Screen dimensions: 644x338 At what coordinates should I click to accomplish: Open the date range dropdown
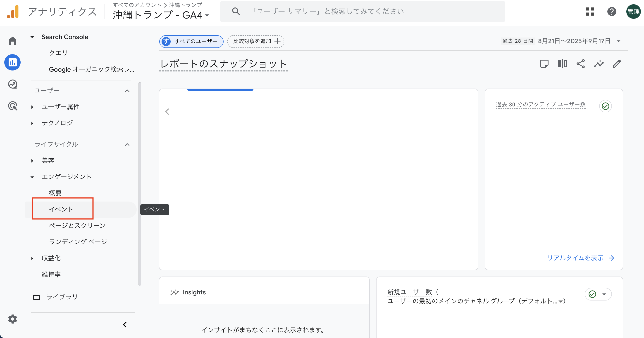pos(618,41)
